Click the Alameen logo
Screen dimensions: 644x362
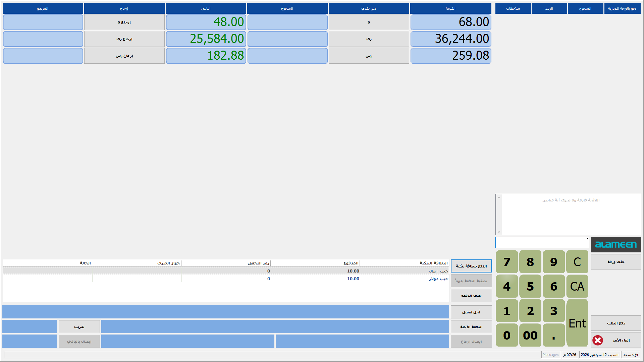[616, 245]
